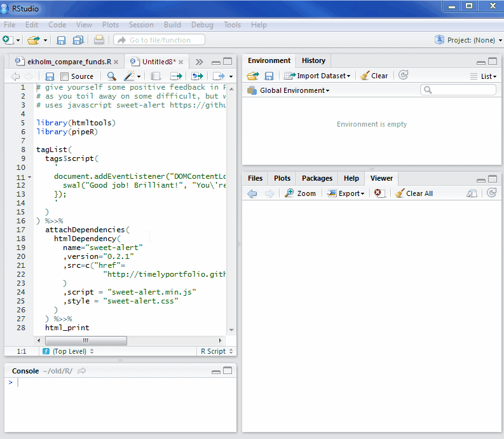Click the Find/Replace magnifier icon
Viewport: 504px width, 439px height.
[111, 76]
